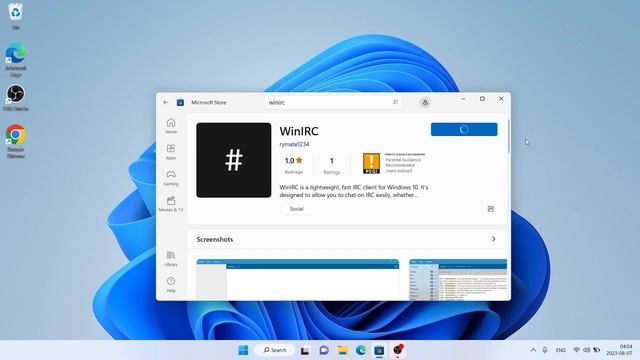The width and height of the screenshot is (640, 360).
Task: Open Library in Store sidebar
Action: [x=171, y=259]
